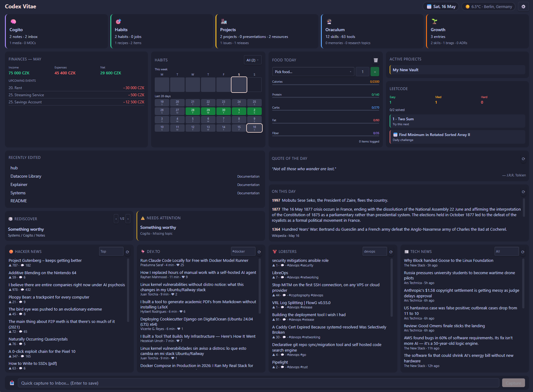The height and width of the screenshot is (392, 533).
Task: Open the Cogito card
Action: (x=56, y=31)
